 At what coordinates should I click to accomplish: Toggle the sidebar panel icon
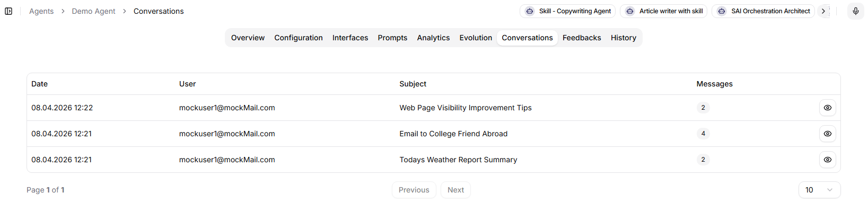[8, 11]
